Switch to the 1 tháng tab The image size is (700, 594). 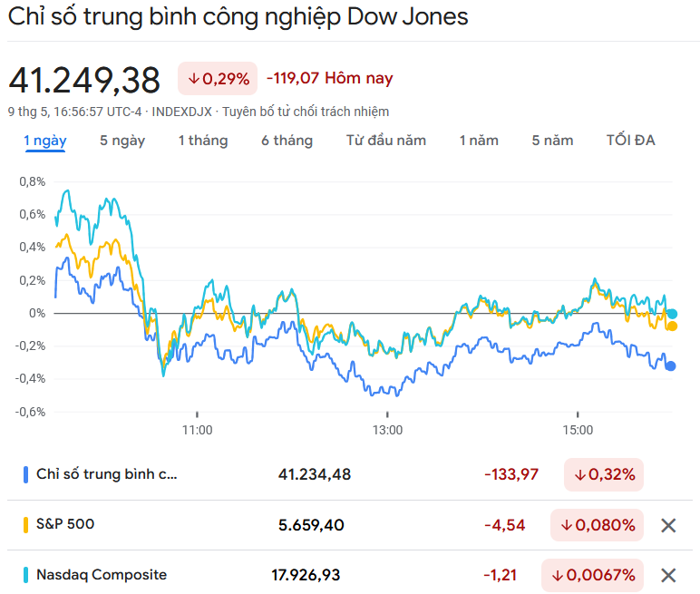coord(202,141)
